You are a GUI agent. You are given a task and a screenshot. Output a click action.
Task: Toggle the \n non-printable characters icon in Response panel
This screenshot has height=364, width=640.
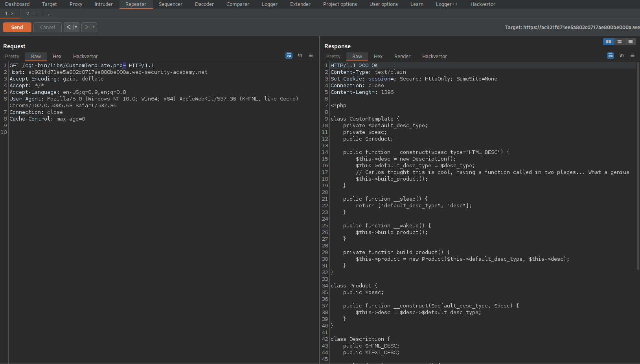(x=622, y=56)
